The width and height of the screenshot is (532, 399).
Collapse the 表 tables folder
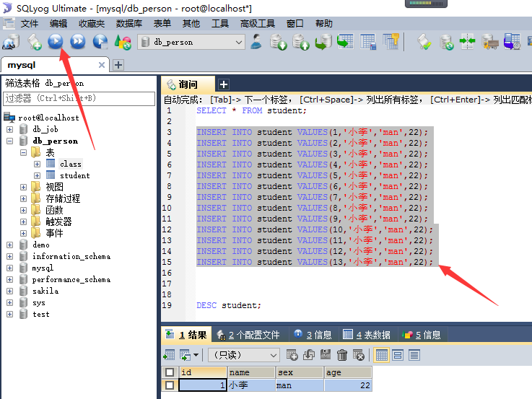[x=23, y=152]
